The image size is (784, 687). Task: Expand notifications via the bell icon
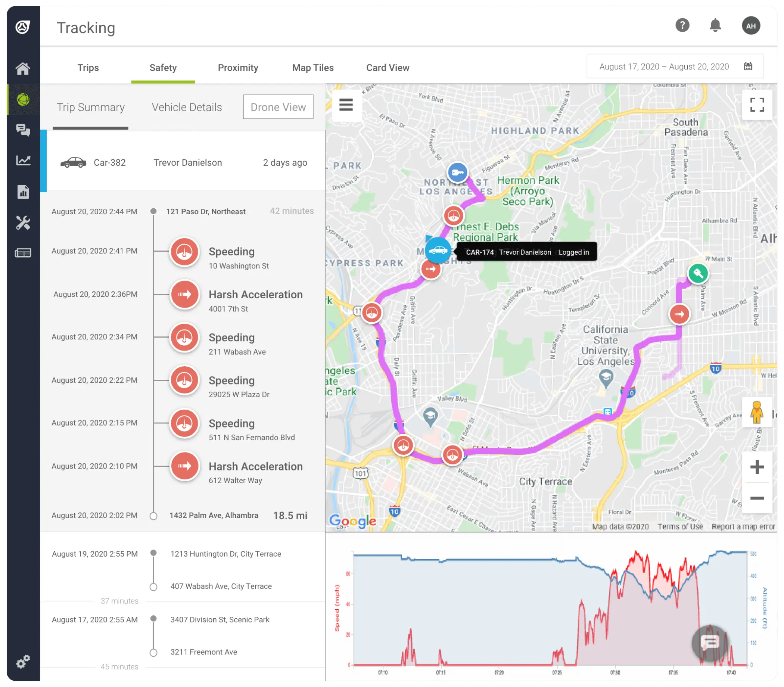pos(716,25)
